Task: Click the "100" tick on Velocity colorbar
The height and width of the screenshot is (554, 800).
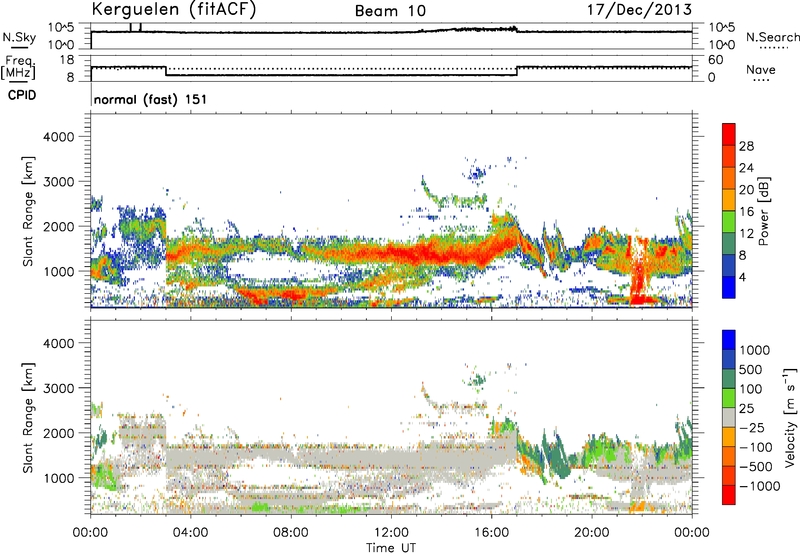Action: [751, 389]
